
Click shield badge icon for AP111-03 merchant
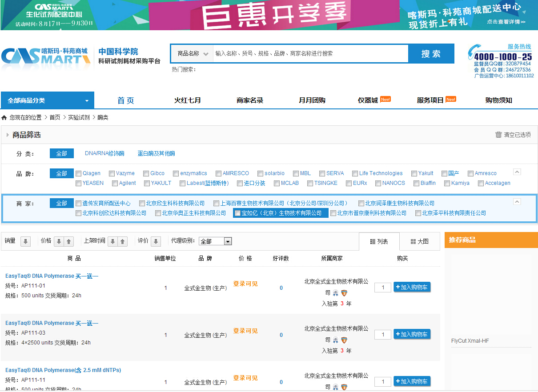pos(344,340)
